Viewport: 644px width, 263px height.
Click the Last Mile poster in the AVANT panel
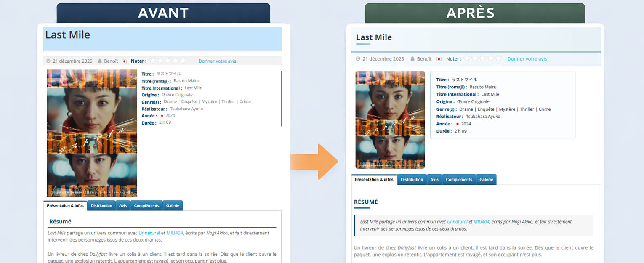(92, 133)
